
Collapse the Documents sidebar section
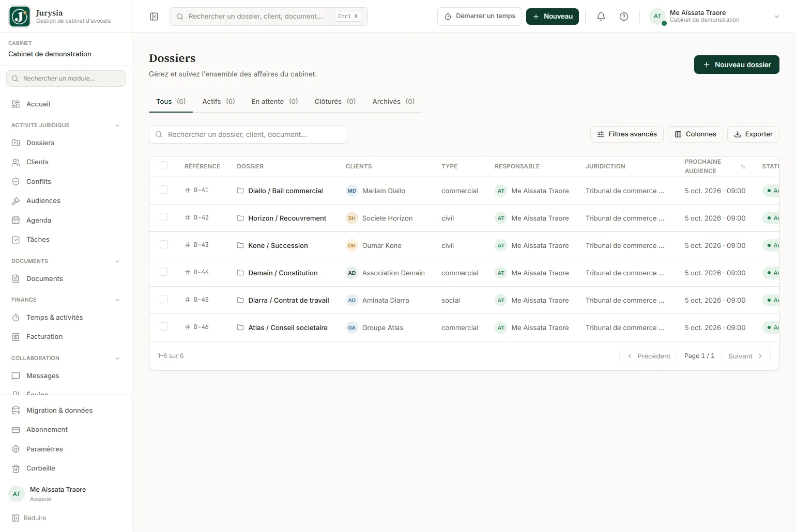point(117,261)
